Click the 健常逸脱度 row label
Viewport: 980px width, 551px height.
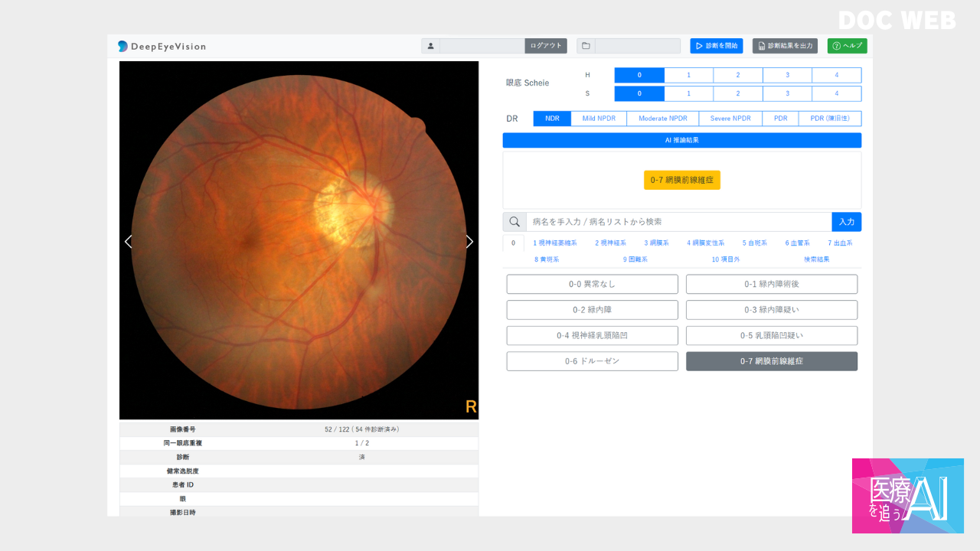coord(183,471)
